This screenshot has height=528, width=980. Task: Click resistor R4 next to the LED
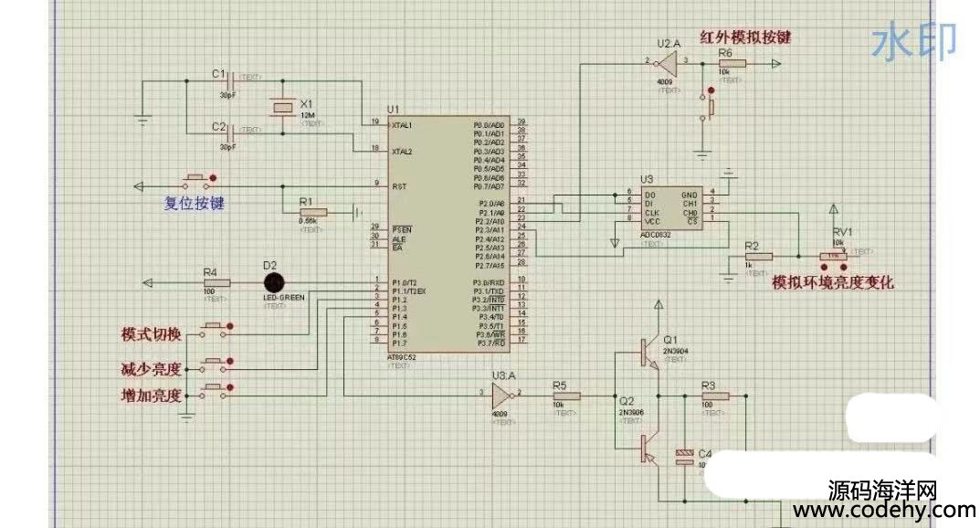[x=212, y=282]
